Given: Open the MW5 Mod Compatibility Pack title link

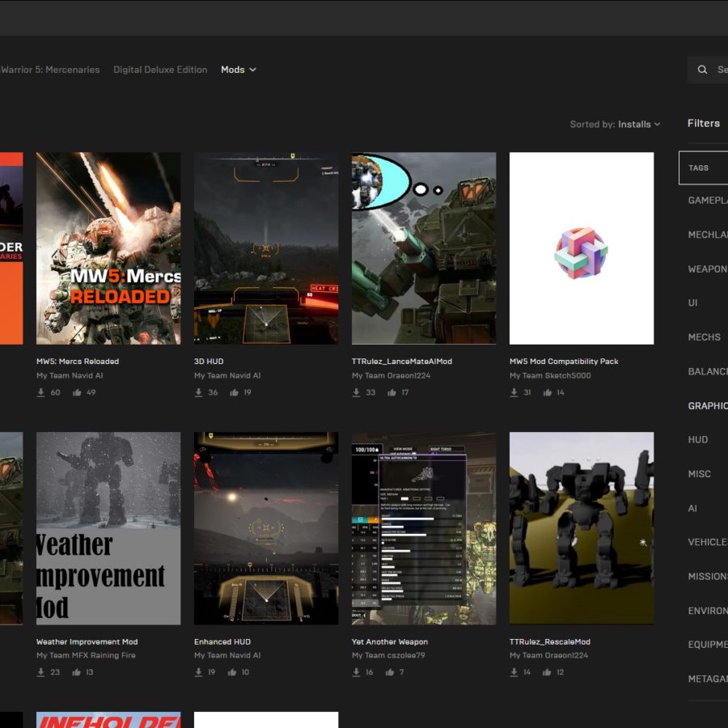Looking at the screenshot, I should [563, 362].
